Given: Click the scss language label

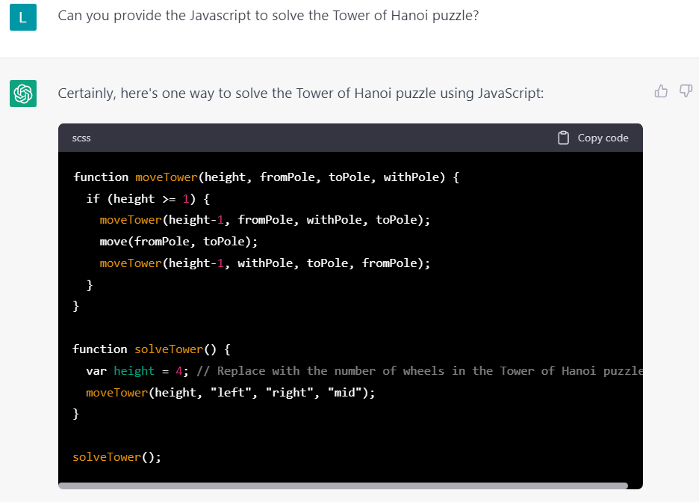Looking at the screenshot, I should tap(82, 138).
